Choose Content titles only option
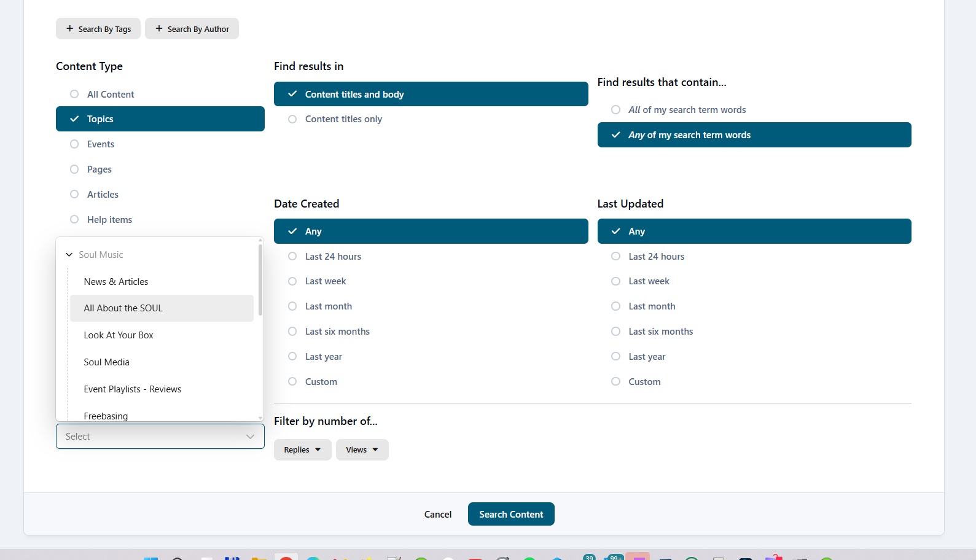 (x=292, y=119)
